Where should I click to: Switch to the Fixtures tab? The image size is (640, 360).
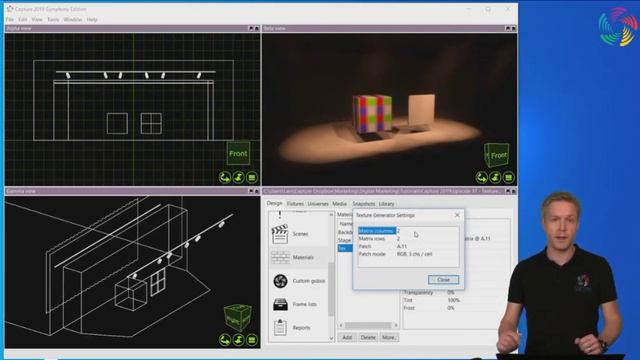tap(295, 204)
